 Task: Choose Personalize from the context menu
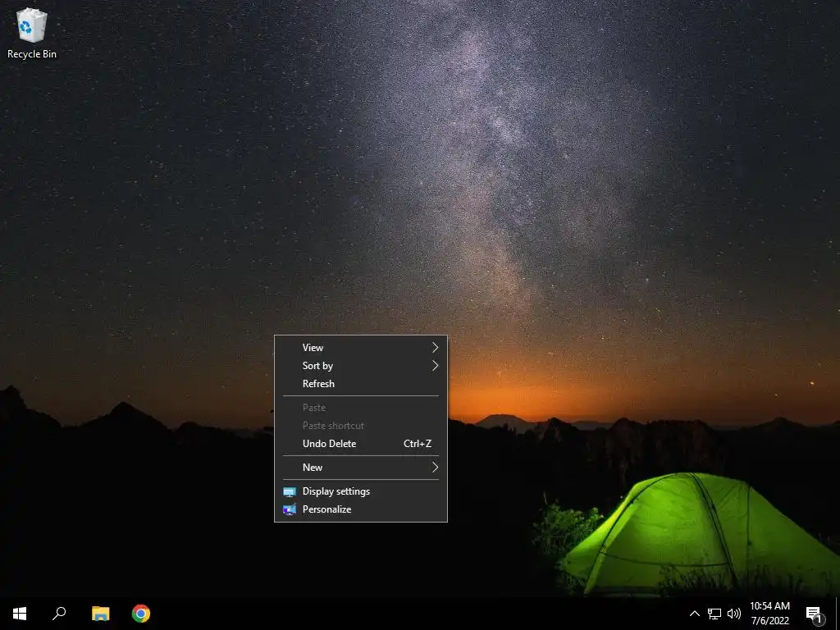coord(361,509)
